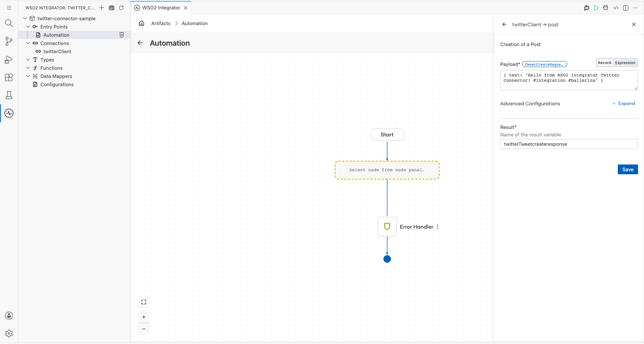Collapse the Entry Points section

28,27
